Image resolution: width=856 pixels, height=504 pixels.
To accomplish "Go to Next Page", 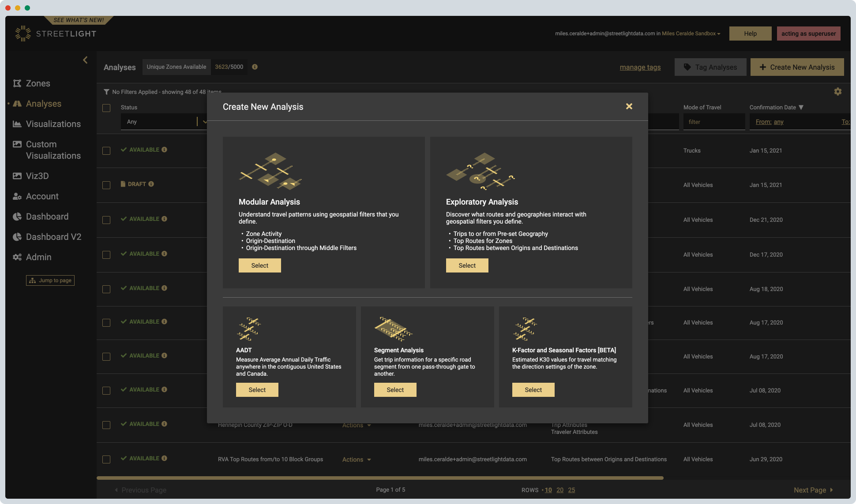I will pyautogui.click(x=813, y=490).
